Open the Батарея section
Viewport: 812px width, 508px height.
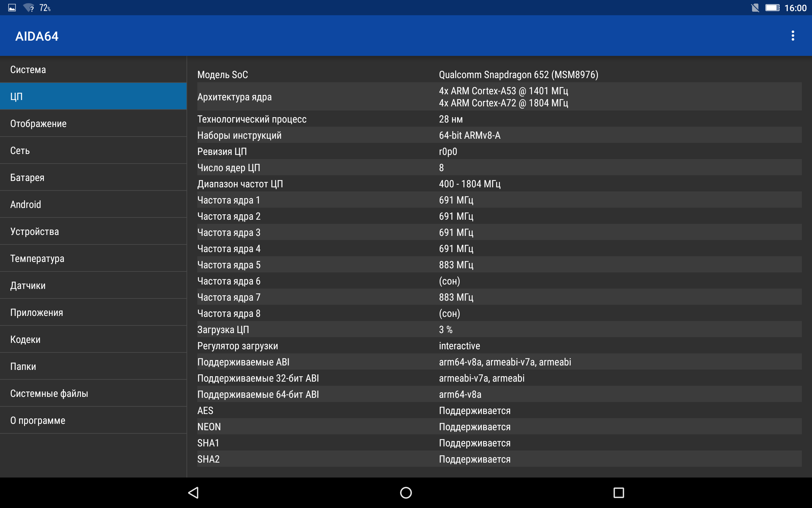tap(93, 177)
